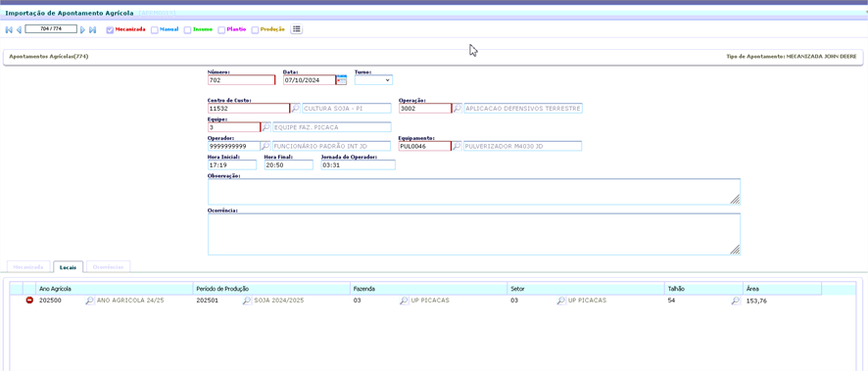
Task: Toggle the Mecanizada checkbox
Action: [110, 30]
